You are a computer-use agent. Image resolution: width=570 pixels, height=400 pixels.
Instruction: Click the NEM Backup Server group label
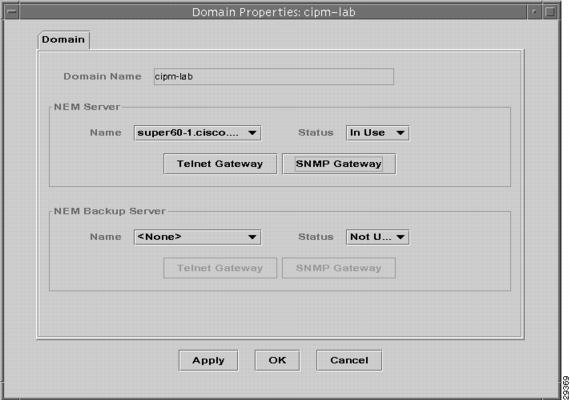(x=110, y=211)
